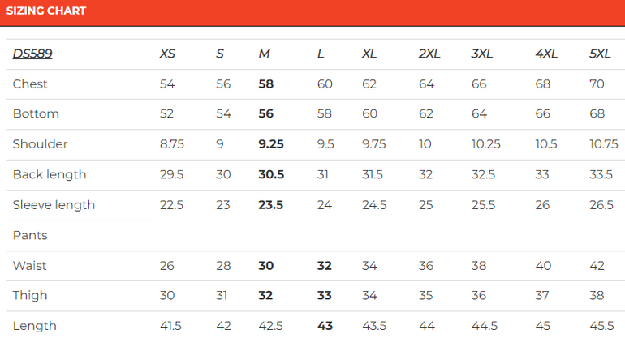Click the bold 33 thigh value

(x=324, y=296)
